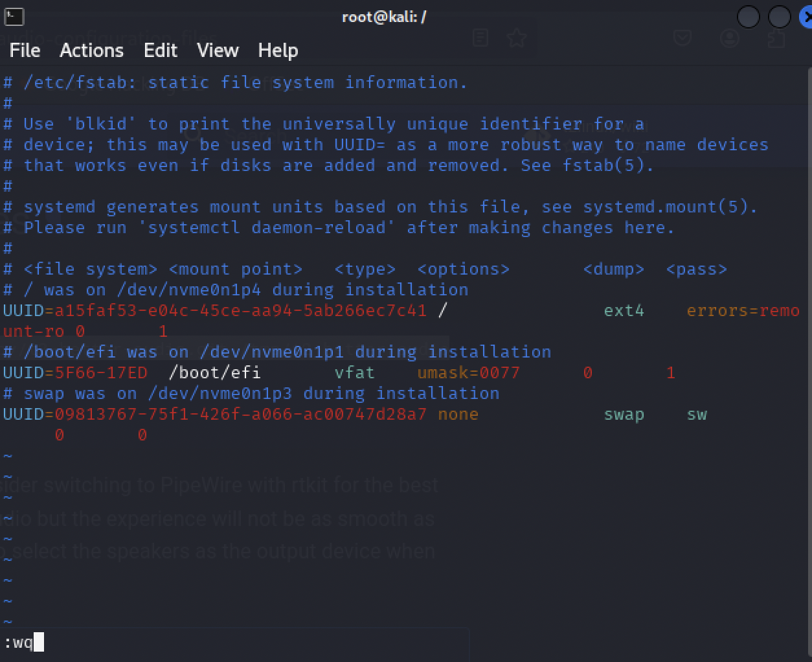812x662 pixels.
Task: Click the ext4 filesystem type
Action: 624,311
